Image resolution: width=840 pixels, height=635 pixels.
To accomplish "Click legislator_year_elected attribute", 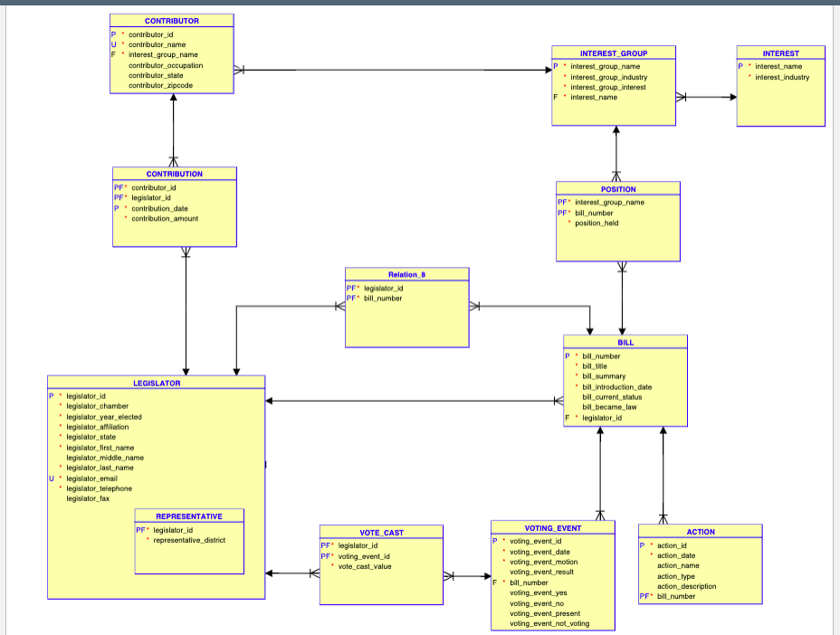I will point(104,417).
